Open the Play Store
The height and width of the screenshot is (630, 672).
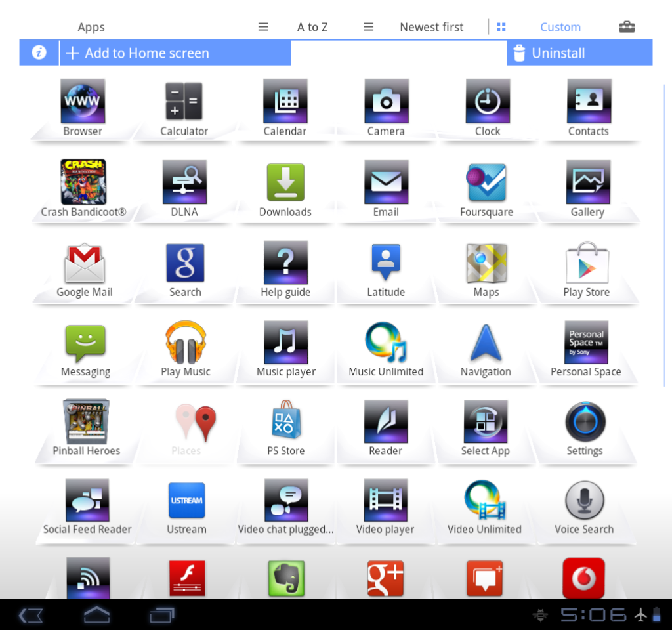click(x=588, y=262)
